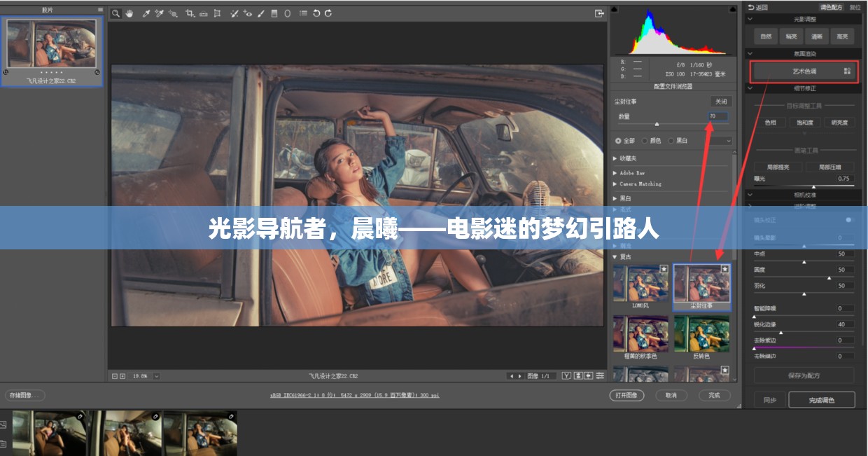
Task: Collapse the 细节修正 section
Action: [750, 88]
